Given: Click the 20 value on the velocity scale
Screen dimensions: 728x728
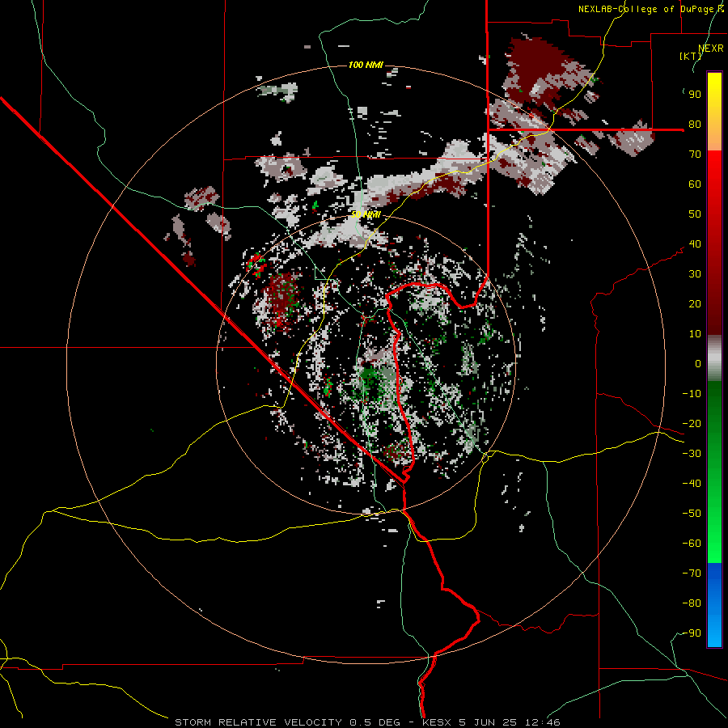Looking at the screenshot, I should point(695,304).
